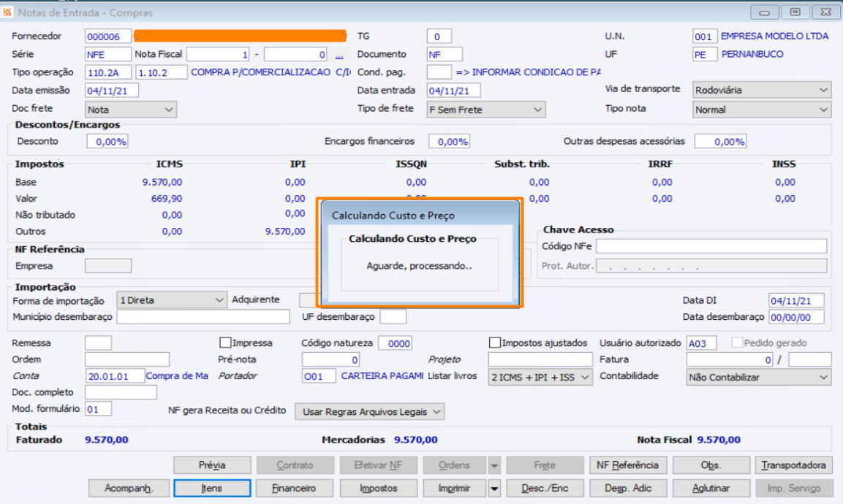Click the Contrato button
This screenshot has height=504, width=843.
[x=295, y=465]
